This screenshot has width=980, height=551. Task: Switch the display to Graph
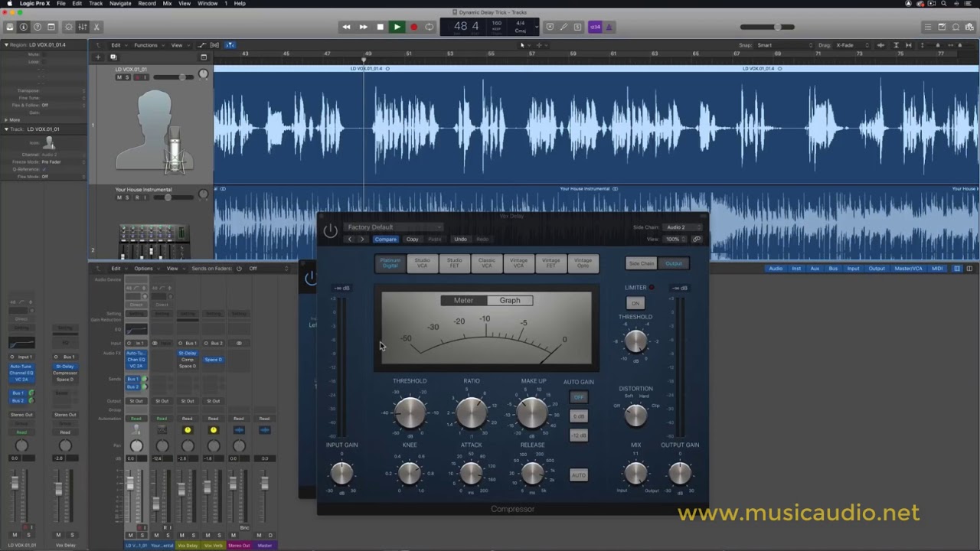click(x=510, y=301)
